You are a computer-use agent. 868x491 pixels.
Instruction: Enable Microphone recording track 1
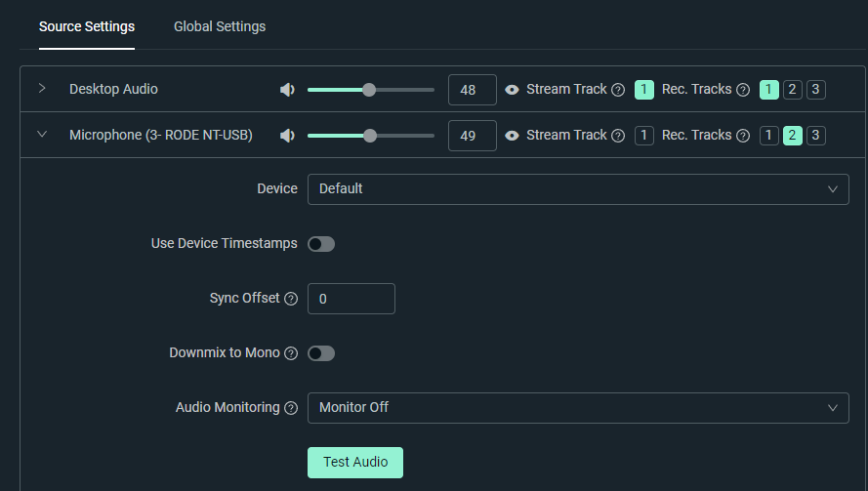[x=769, y=136]
